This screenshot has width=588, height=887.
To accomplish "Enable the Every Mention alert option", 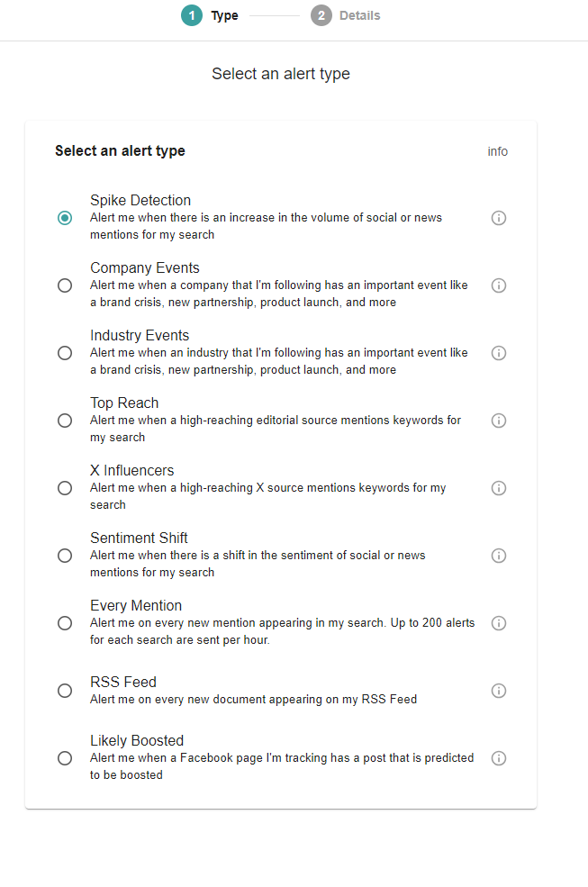I will (65, 623).
